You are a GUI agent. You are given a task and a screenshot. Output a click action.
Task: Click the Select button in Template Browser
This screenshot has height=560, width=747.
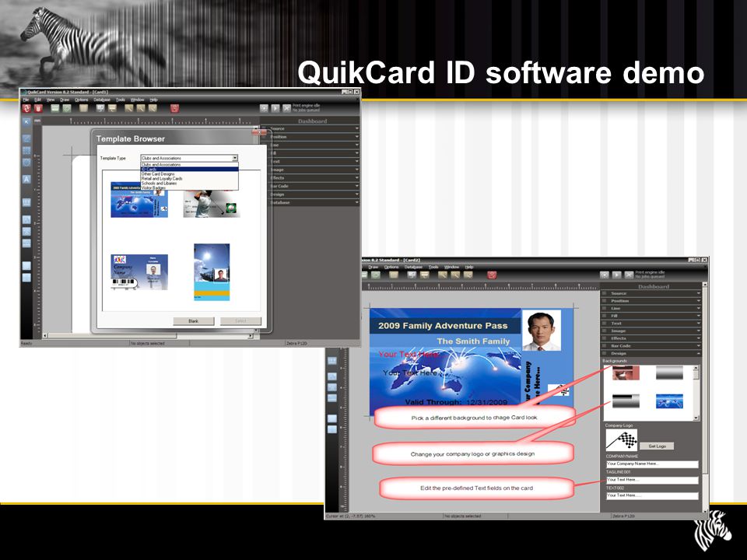click(x=240, y=321)
